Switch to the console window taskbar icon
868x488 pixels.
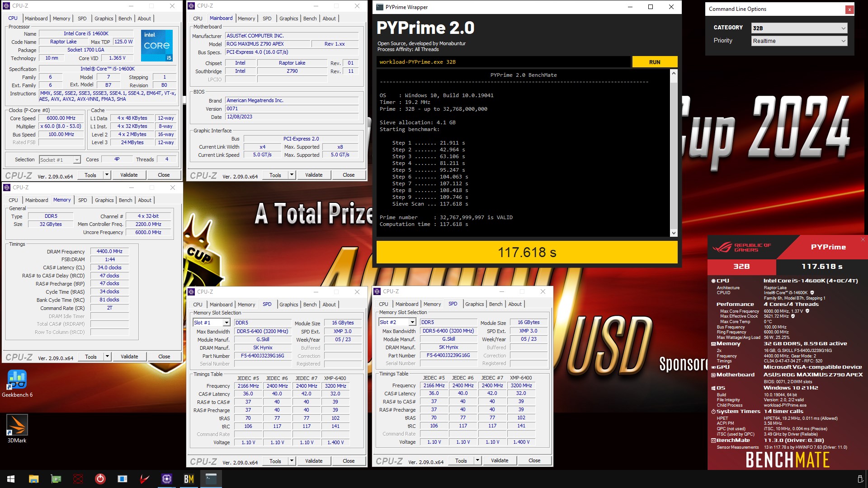(211, 479)
